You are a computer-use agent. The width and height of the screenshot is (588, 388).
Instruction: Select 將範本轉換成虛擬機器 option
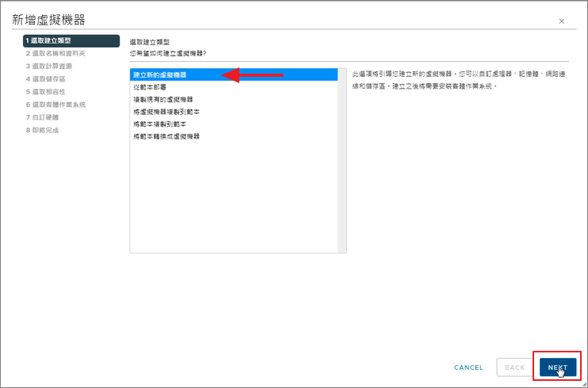pos(234,136)
